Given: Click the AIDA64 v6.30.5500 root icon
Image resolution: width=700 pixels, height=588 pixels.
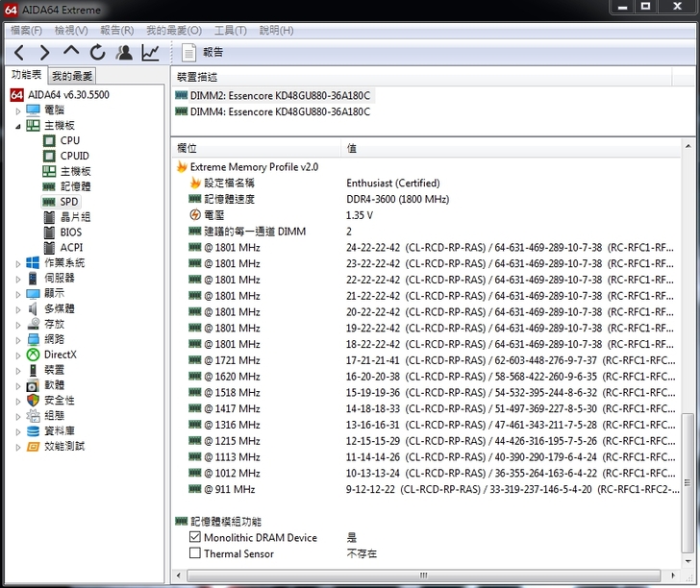Looking at the screenshot, I should pyautogui.click(x=17, y=94).
